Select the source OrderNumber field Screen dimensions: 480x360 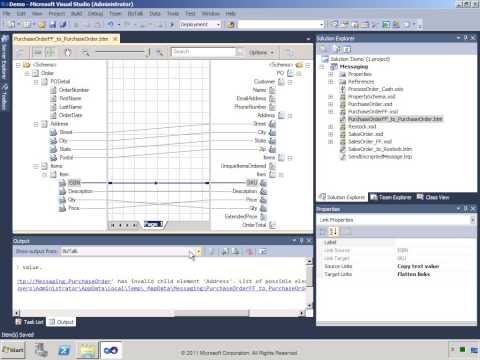click(x=74, y=90)
